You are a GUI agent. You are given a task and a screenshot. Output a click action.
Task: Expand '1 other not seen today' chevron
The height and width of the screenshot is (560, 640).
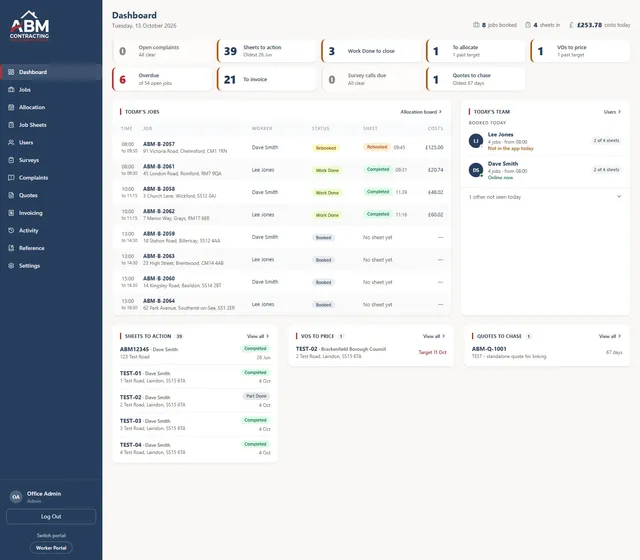click(619, 197)
